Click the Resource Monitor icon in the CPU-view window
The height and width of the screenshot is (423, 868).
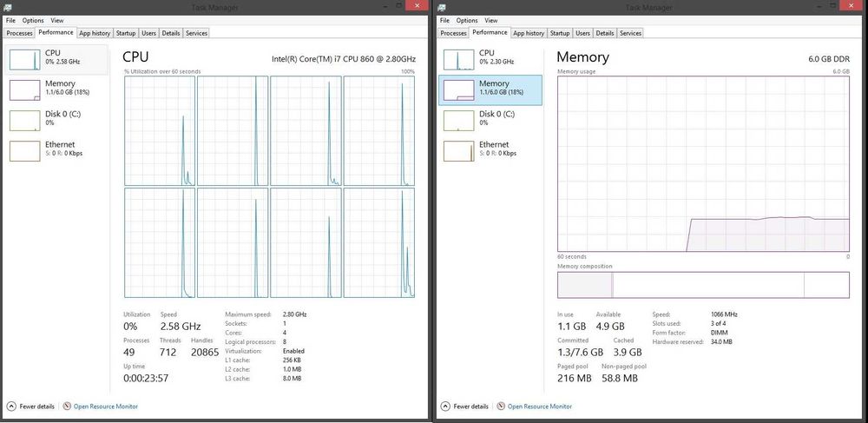pos(67,406)
